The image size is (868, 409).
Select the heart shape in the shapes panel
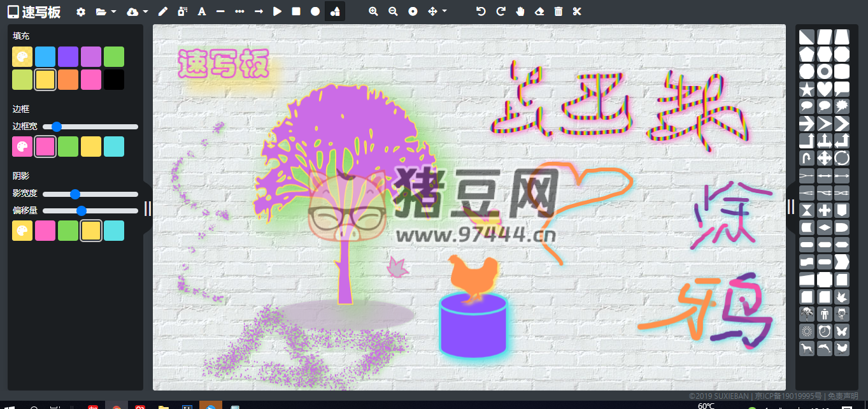coord(824,89)
